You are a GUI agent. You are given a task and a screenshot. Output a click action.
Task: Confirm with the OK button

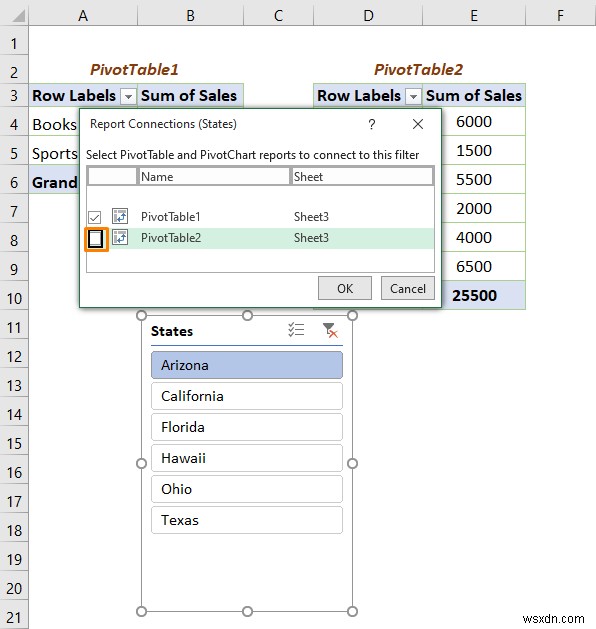pos(345,288)
